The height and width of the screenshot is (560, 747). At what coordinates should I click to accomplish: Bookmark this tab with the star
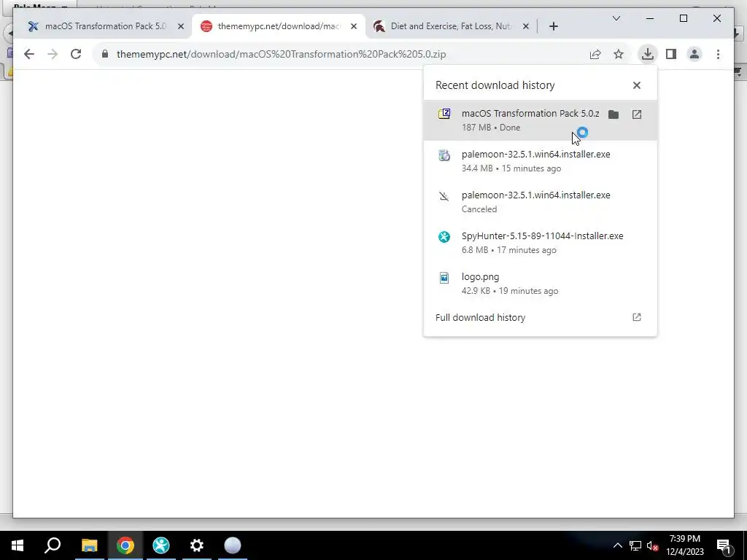pos(619,54)
